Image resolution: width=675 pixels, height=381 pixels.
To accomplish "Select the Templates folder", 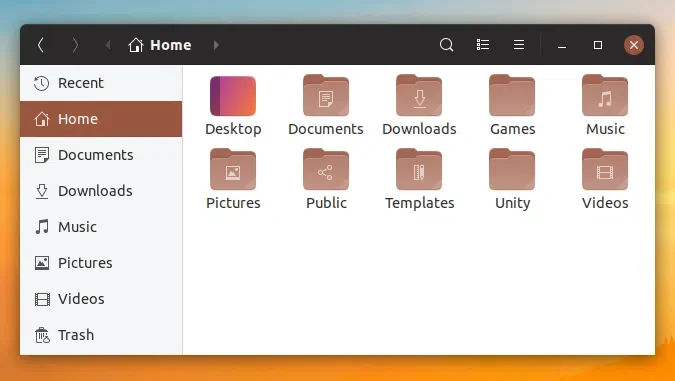I will click(419, 180).
